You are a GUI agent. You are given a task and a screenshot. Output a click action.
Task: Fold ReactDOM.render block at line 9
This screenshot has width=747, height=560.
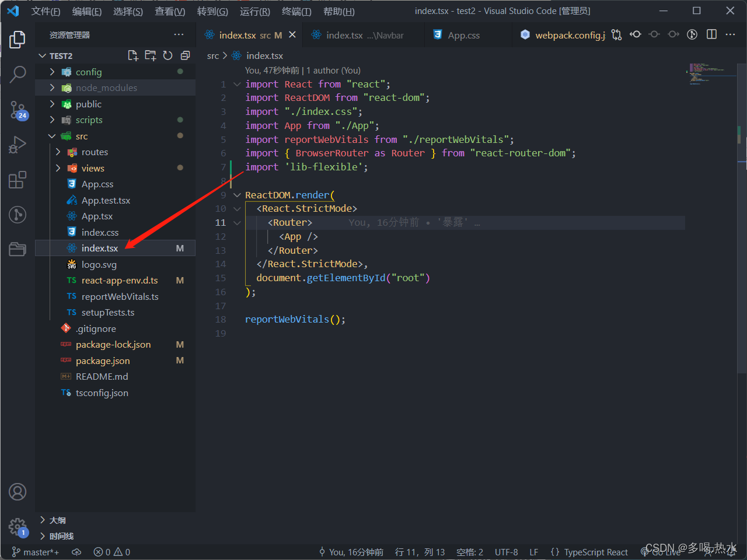pyautogui.click(x=237, y=195)
